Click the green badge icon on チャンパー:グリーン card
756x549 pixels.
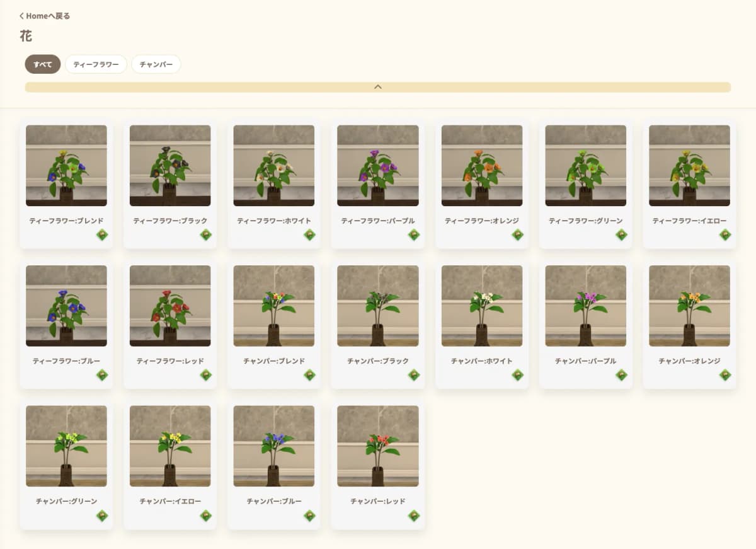pyautogui.click(x=101, y=516)
